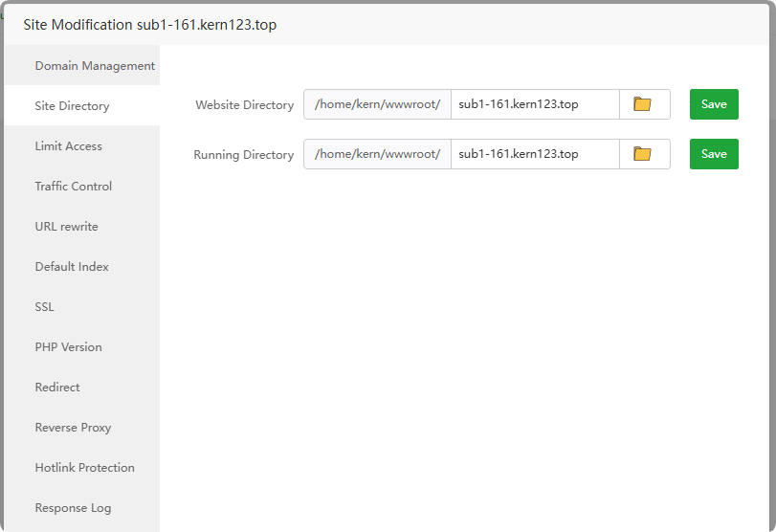Viewport: 776px width, 532px height.
Task: Select the Site Directory tab
Action: (82, 105)
